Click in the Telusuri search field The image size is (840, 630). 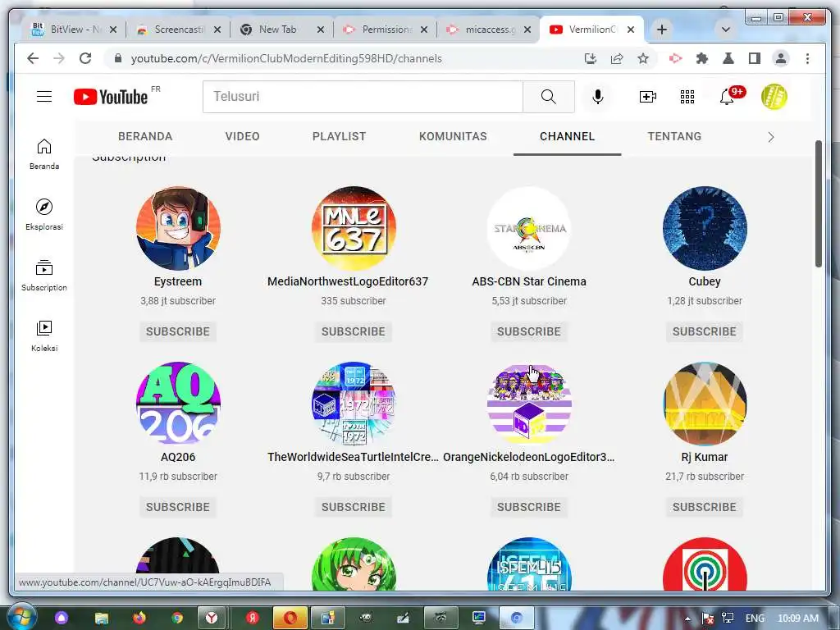click(x=363, y=97)
